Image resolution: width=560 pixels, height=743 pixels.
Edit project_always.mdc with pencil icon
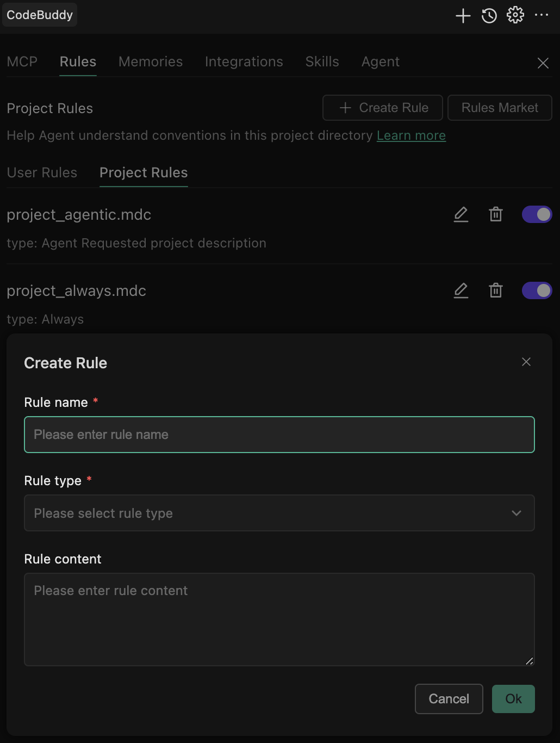[461, 290]
